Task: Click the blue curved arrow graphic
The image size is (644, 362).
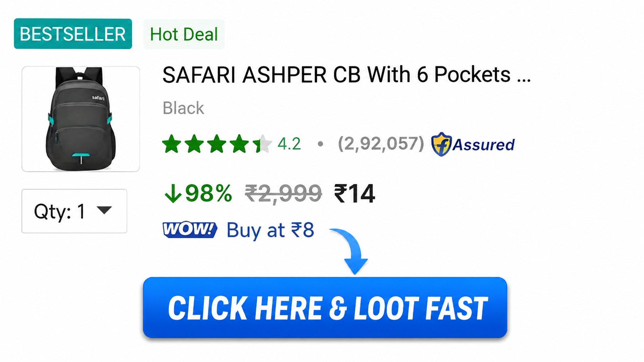Action: tap(350, 251)
